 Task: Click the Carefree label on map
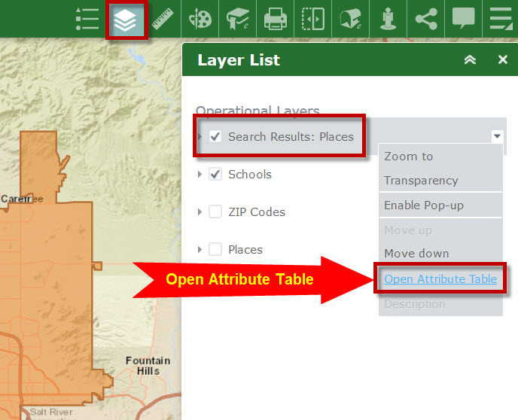point(22,199)
